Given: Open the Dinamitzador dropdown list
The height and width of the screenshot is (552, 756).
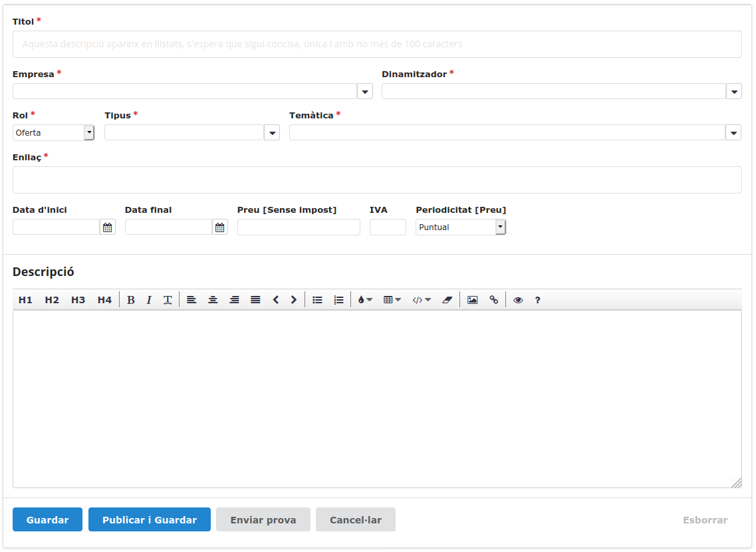Looking at the screenshot, I should [733, 92].
